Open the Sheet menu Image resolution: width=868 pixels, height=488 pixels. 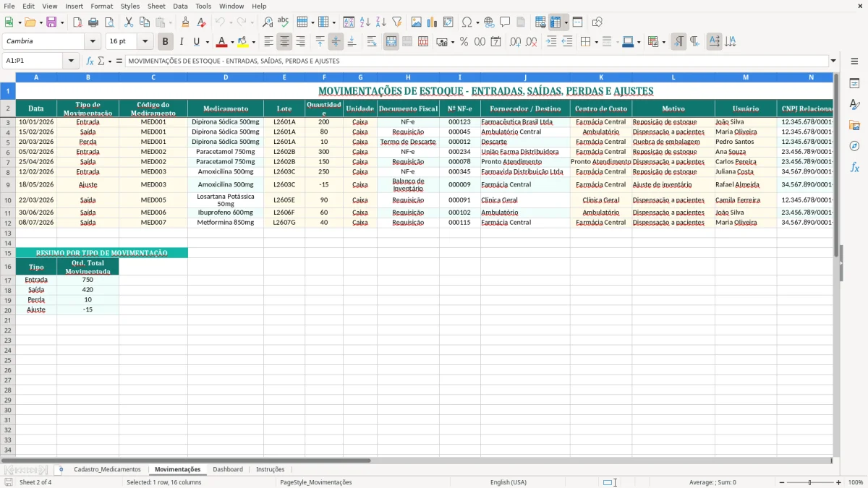click(x=156, y=6)
